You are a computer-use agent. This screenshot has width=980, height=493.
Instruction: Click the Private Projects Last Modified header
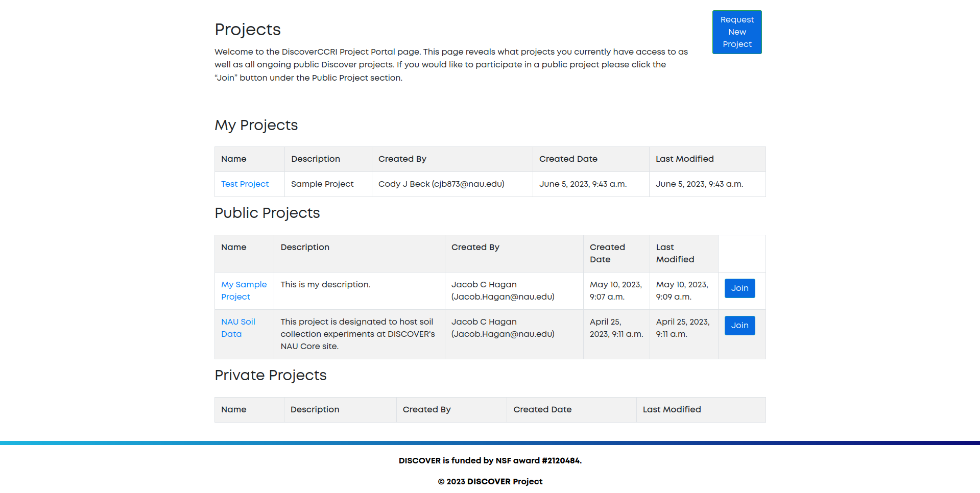[701, 410]
